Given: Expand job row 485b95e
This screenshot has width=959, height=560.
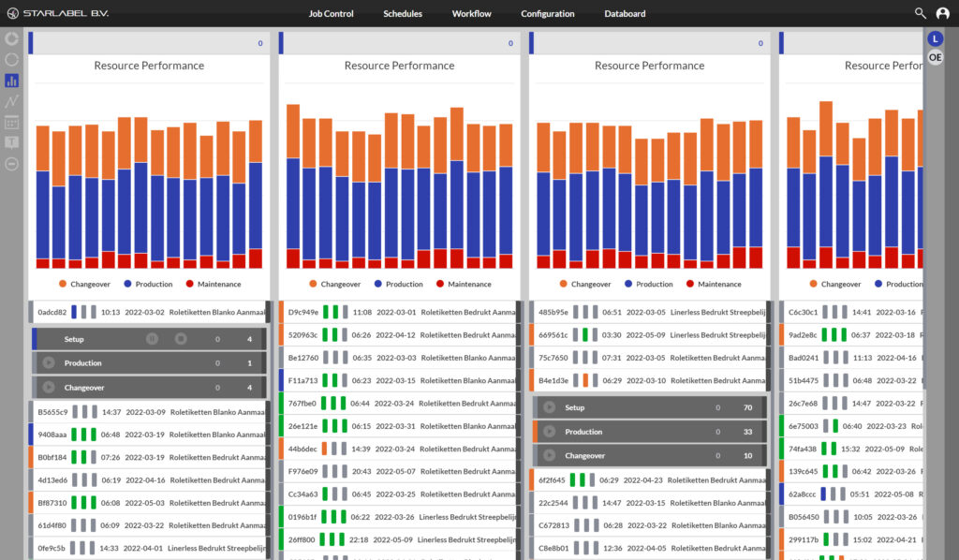Looking at the screenshot, I should point(650,313).
